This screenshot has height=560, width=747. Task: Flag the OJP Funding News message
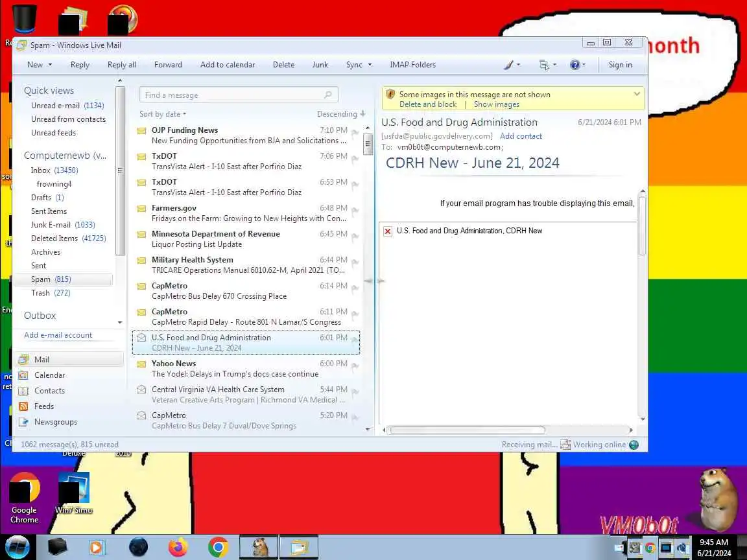click(x=355, y=132)
